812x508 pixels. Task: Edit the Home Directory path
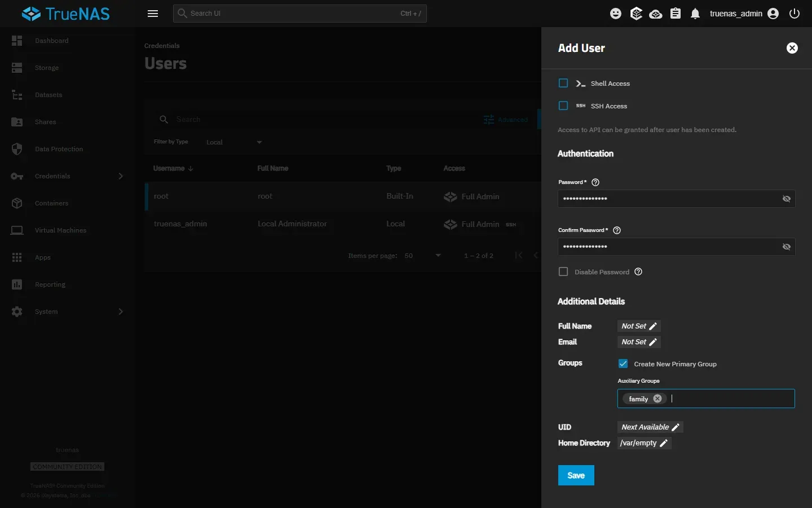pos(644,443)
